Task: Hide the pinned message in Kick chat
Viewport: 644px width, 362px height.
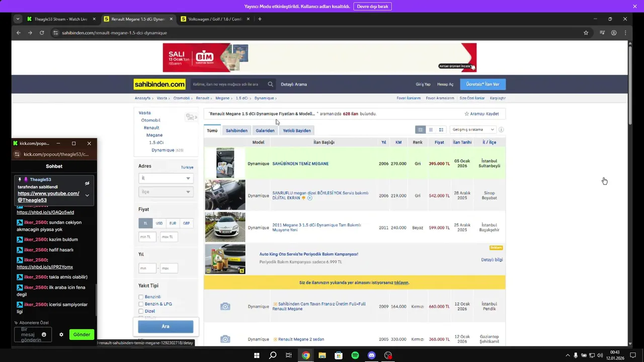Action: point(87,183)
